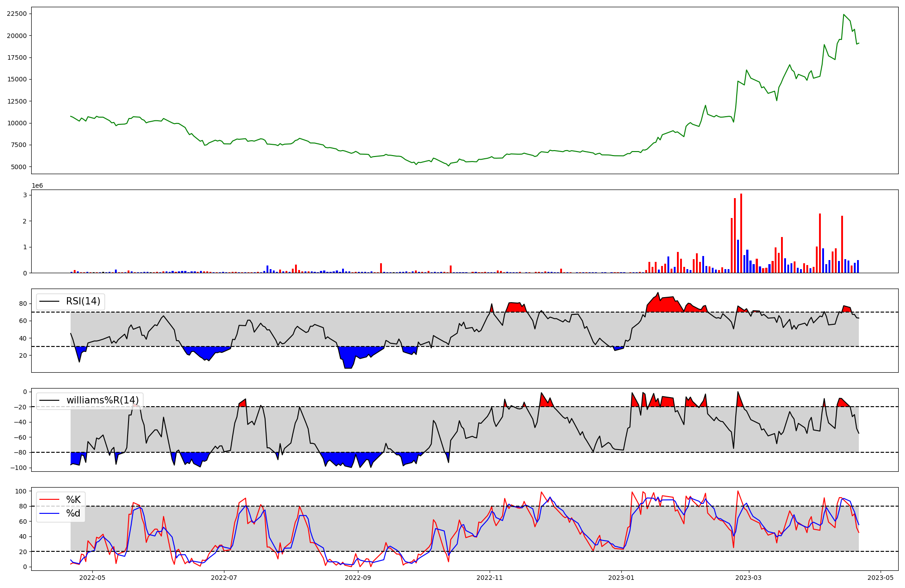Screen dimensions: 905x588
Task: Select the %d legend entry
Action: (x=73, y=513)
